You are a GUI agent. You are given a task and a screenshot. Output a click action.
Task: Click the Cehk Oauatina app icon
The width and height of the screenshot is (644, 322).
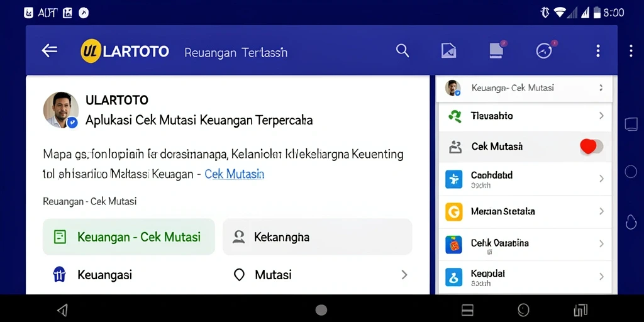point(454,245)
